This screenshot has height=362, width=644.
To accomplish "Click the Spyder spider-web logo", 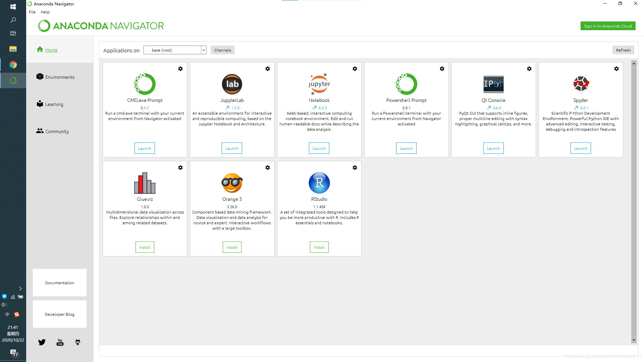I will click(x=581, y=84).
